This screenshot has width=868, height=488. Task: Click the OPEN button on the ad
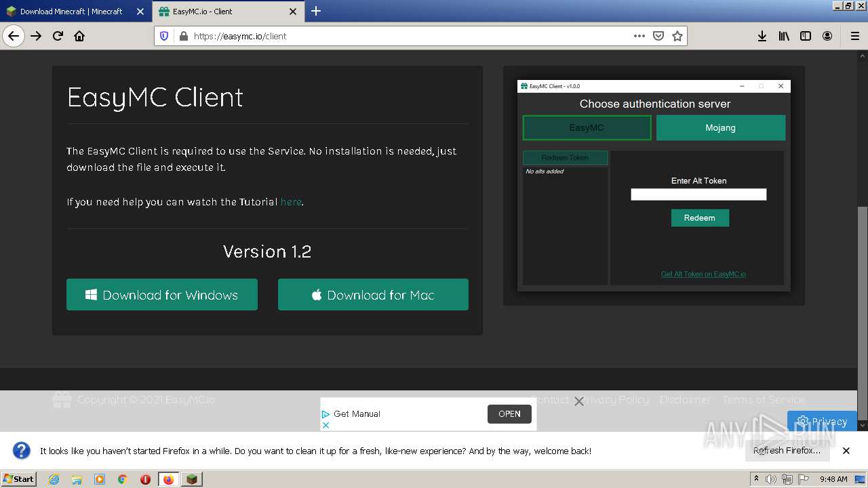[509, 413]
